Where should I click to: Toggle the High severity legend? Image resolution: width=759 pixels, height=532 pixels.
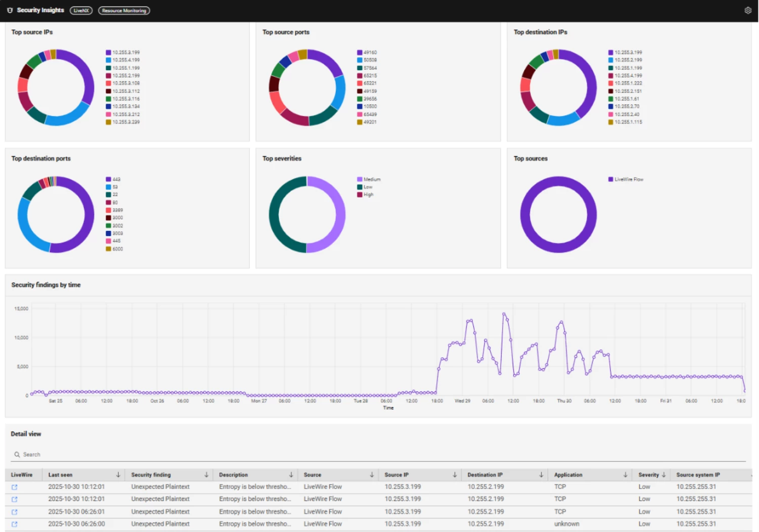coord(365,195)
